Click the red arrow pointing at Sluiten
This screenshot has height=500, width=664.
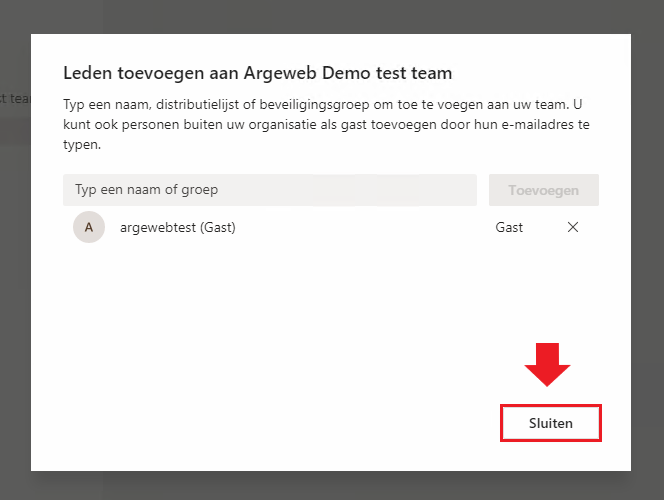[547, 365]
